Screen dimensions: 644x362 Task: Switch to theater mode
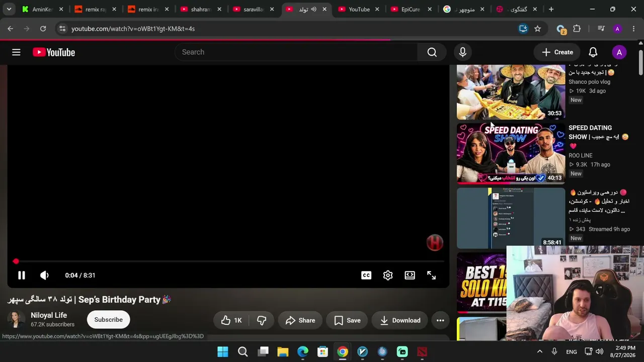click(410, 275)
